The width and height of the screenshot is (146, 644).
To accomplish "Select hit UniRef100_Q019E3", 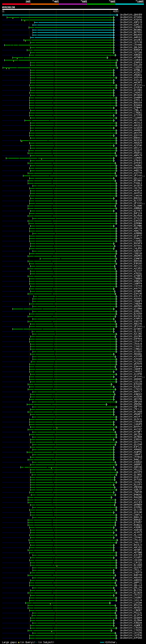I will click(x=131, y=40).
